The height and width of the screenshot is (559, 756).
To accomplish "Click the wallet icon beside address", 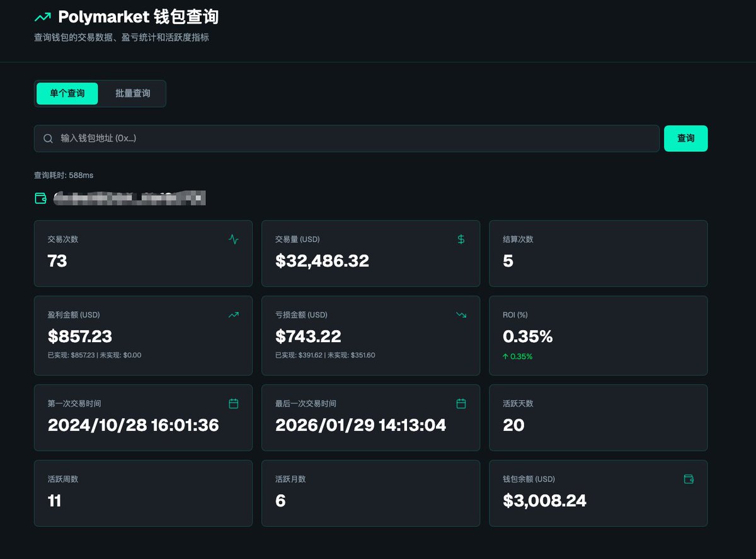I will pos(41,199).
